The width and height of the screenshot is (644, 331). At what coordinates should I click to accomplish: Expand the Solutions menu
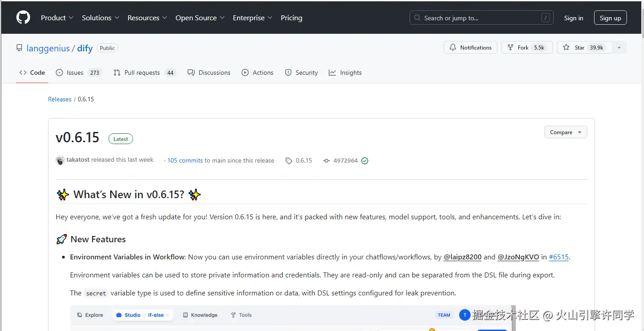tap(100, 18)
